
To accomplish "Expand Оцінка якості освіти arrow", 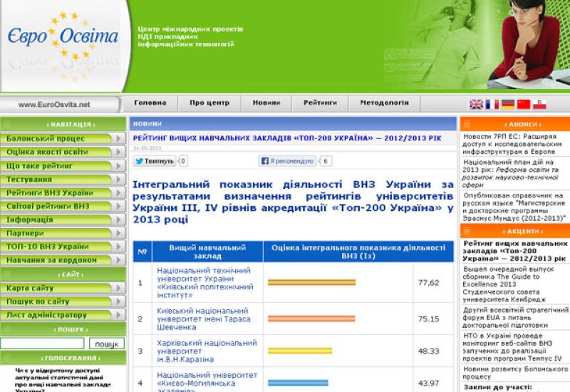I will (118, 152).
